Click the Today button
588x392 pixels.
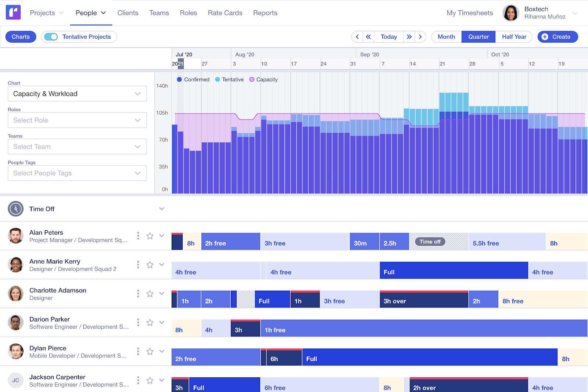pos(388,36)
